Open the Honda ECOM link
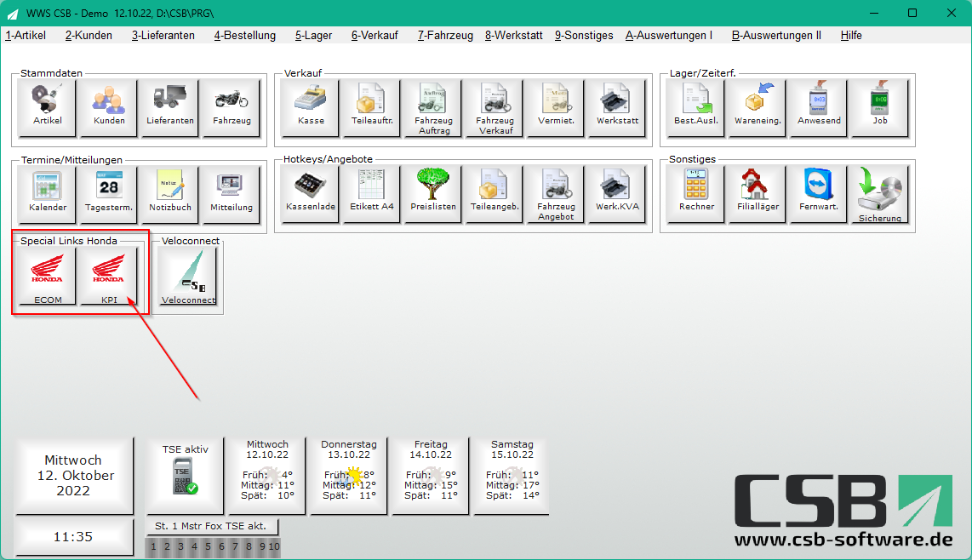Image resolution: width=972 pixels, height=560 pixels. click(x=48, y=277)
